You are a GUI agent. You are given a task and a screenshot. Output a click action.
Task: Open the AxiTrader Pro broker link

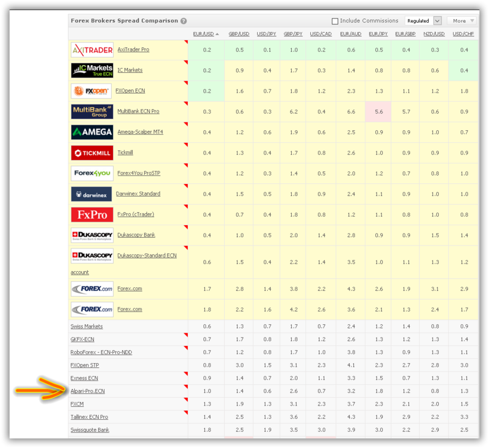133,50
